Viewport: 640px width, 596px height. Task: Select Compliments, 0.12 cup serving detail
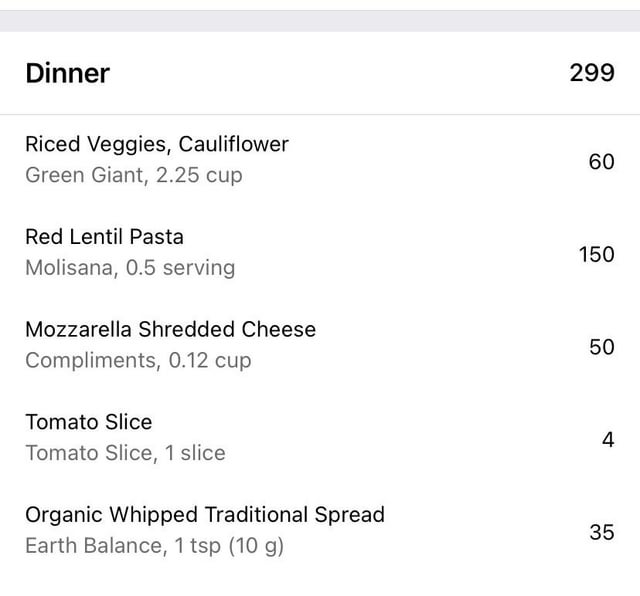pyautogui.click(x=138, y=361)
